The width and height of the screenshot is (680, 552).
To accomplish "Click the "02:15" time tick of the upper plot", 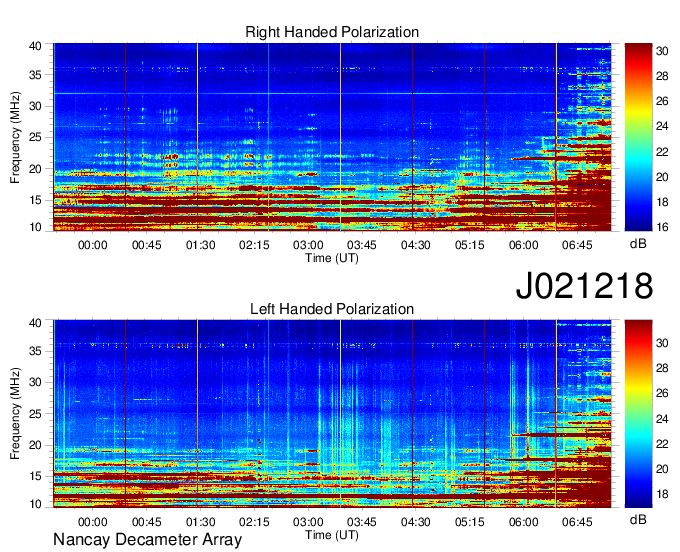I will (254, 245).
